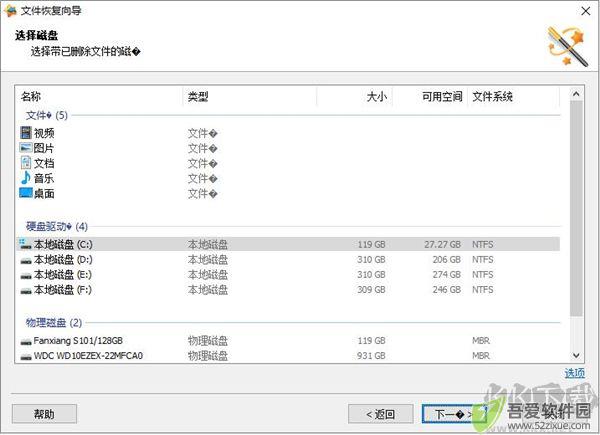This screenshot has width=600, height=435.
Task: Select the 文档 row name
Action: [x=44, y=163]
